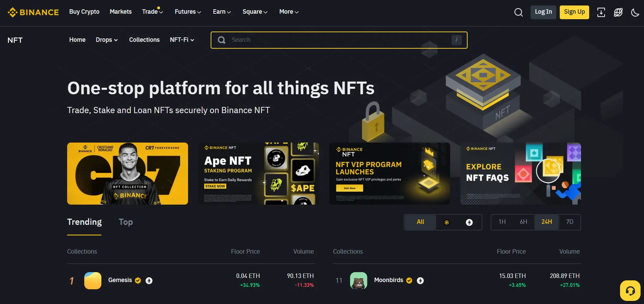644x304 pixels.
Task: Go to Markets page
Action: coord(121,12)
